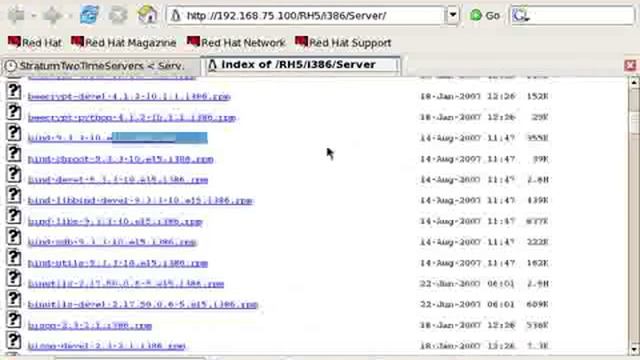The height and width of the screenshot is (360, 640).
Task: Click the 22-Jan-2007 date of binutils-devel row
Action: point(450,304)
